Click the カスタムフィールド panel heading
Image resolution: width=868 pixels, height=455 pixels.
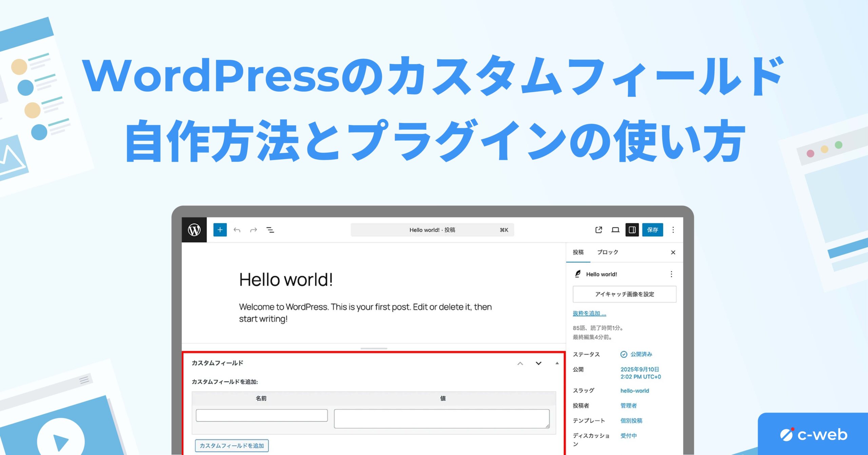(217, 363)
